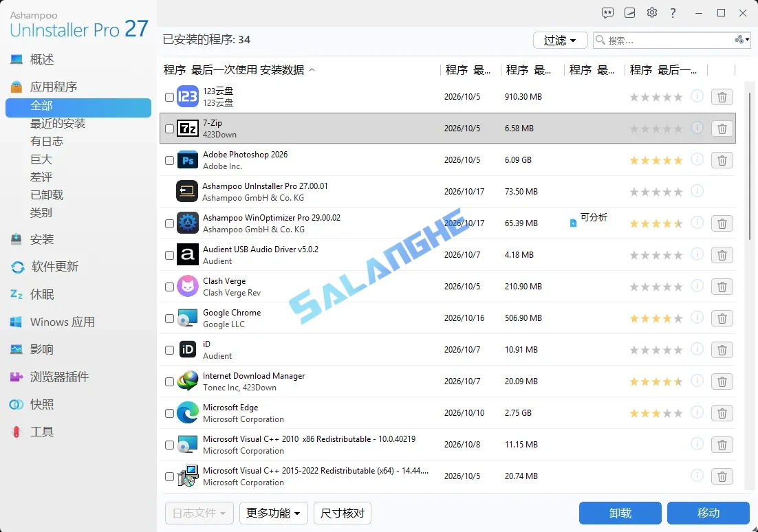Select Microsoft Visual C++ 2015-2022 Redistributable row

[x=447, y=476]
